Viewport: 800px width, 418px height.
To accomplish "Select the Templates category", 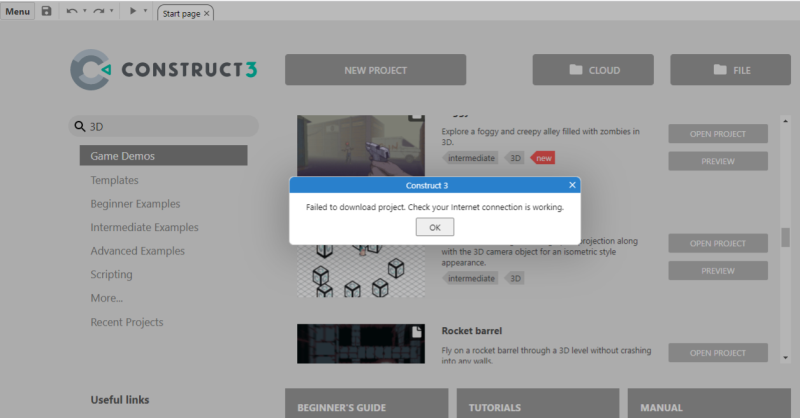I will 114,180.
